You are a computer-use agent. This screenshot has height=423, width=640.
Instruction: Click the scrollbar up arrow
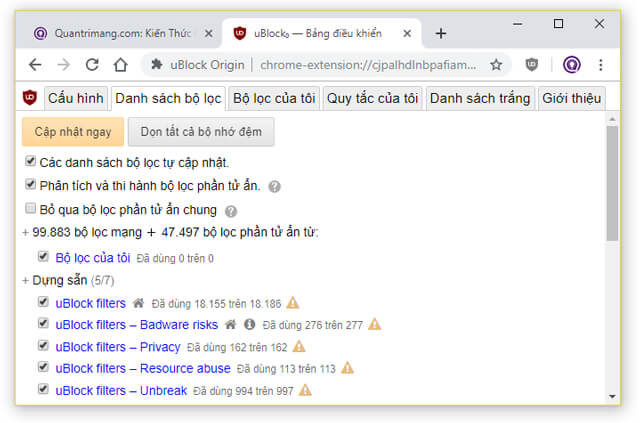click(x=612, y=119)
